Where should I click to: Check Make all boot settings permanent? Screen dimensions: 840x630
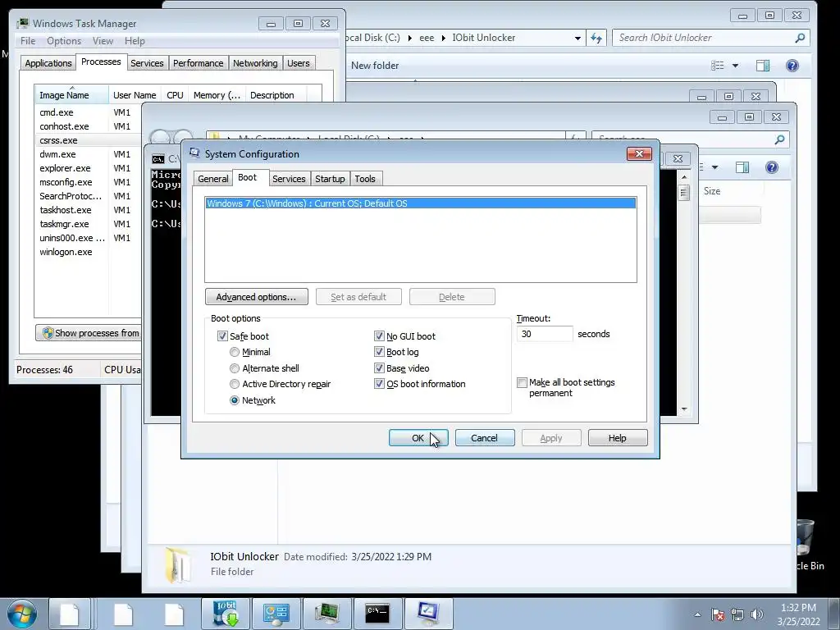tap(522, 382)
